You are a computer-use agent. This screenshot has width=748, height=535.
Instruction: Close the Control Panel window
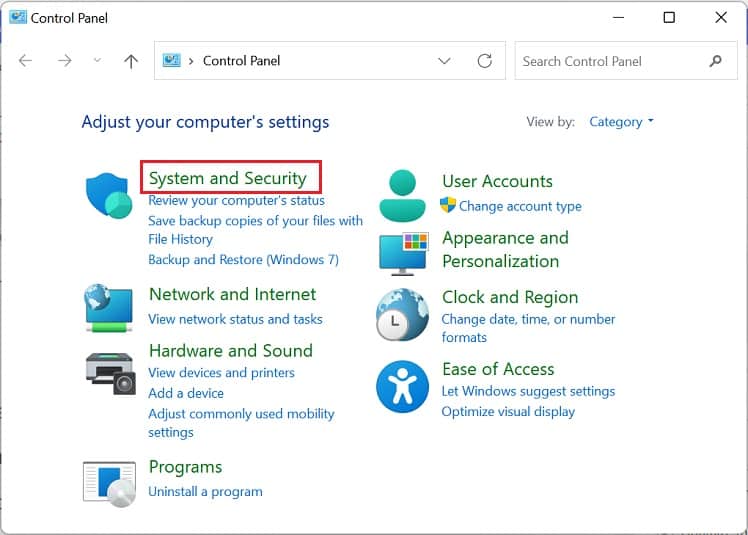coord(721,18)
